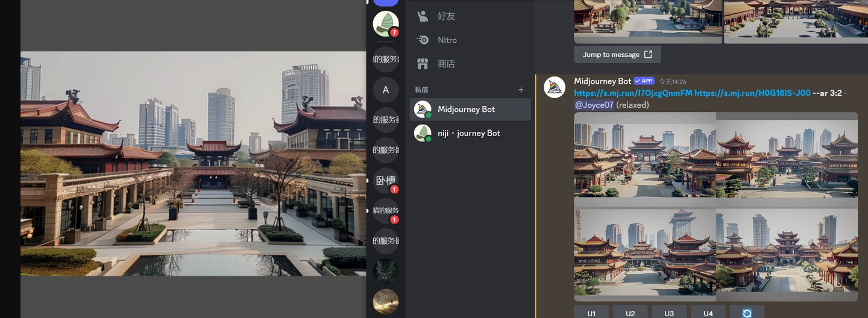Open the left thumbnail above Jump to message
Image resolution: width=868 pixels, height=318 pixels.
click(648, 21)
